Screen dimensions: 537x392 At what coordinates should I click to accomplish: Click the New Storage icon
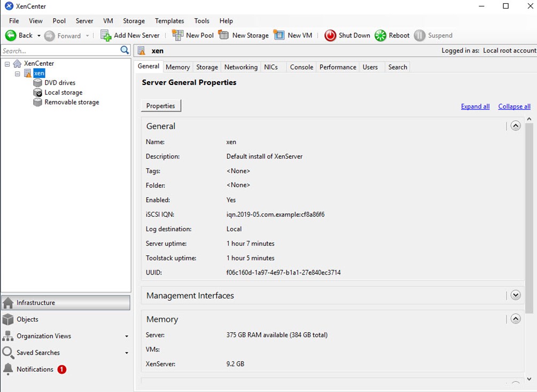(x=224, y=35)
